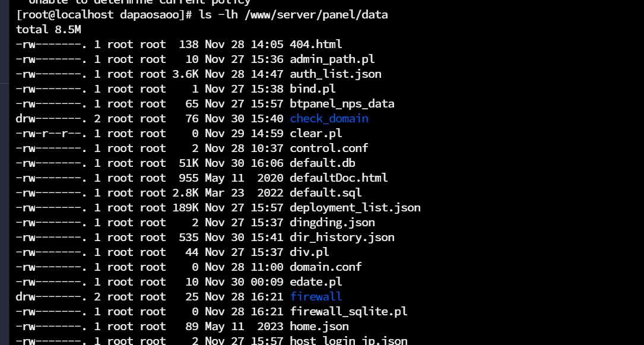Select dir_history.json filename
The width and height of the screenshot is (644, 345).
342,238
